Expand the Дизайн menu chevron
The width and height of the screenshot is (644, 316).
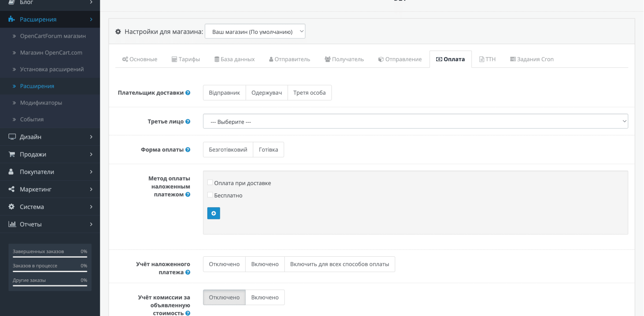click(x=91, y=137)
